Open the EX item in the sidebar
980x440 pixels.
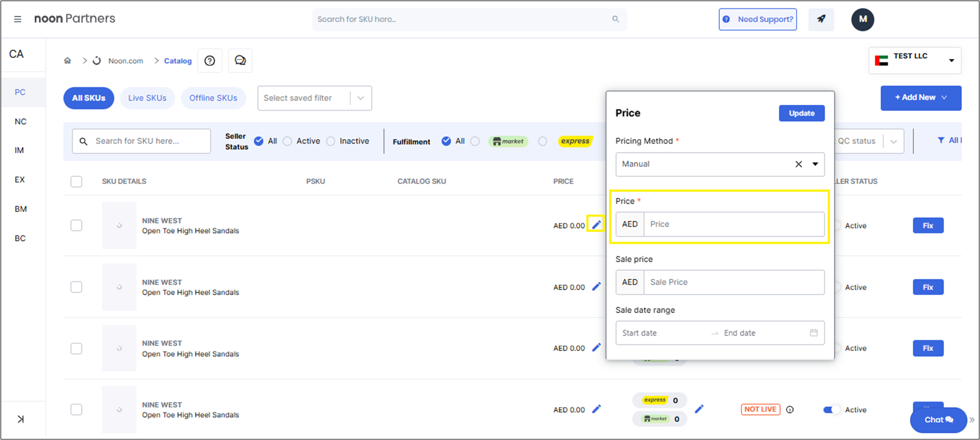point(20,179)
